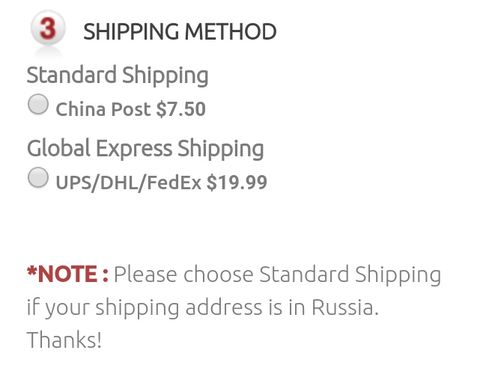
Task: Click the red step 3 badge icon
Action: point(48,28)
